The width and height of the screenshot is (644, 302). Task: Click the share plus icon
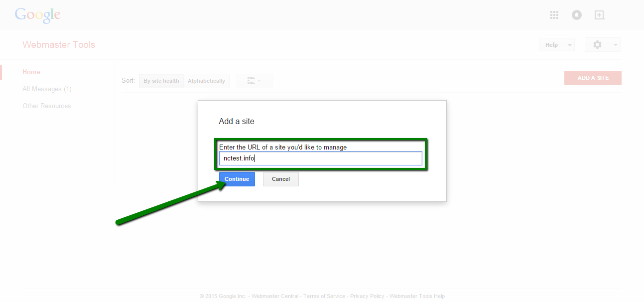(599, 15)
